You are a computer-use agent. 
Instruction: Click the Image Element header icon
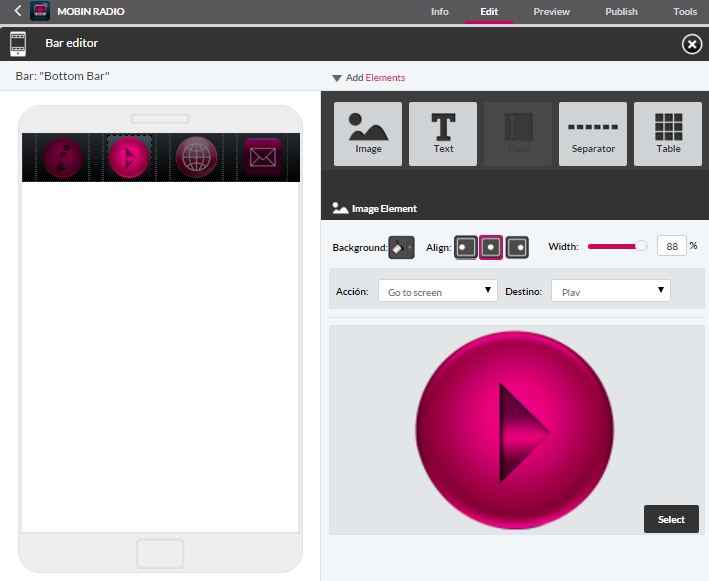tap(340, 208)
